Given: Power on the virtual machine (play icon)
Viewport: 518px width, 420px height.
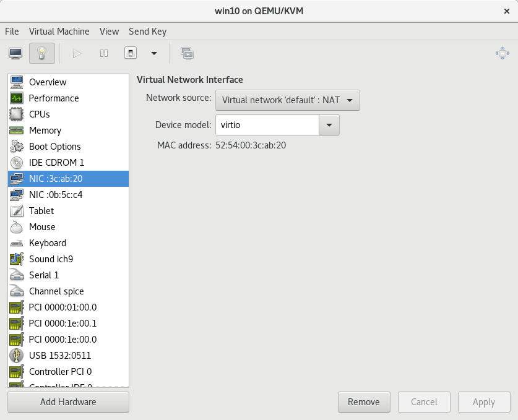Looking at the screenshot, I should (77, 53).
